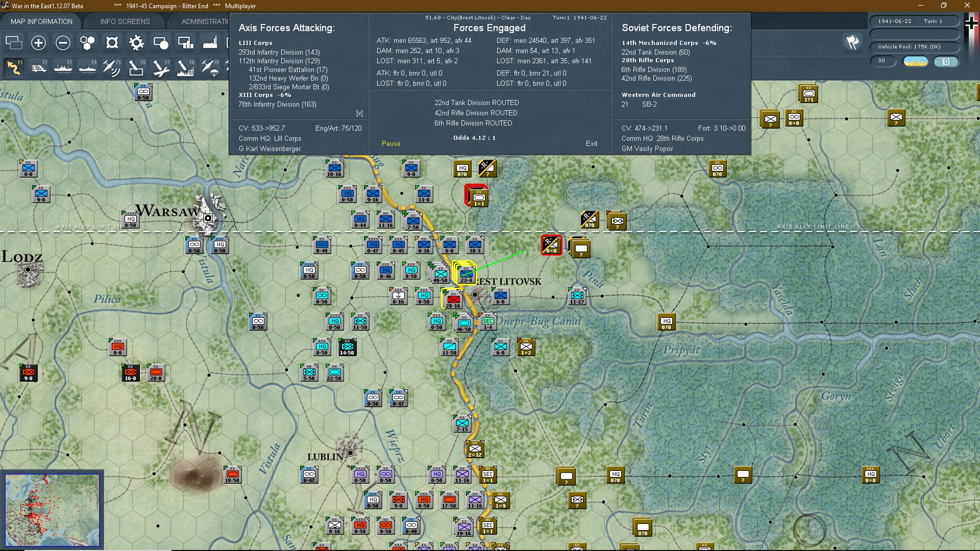Click G Karl Weisenberger commander name
980x551 pixels.
269,149
